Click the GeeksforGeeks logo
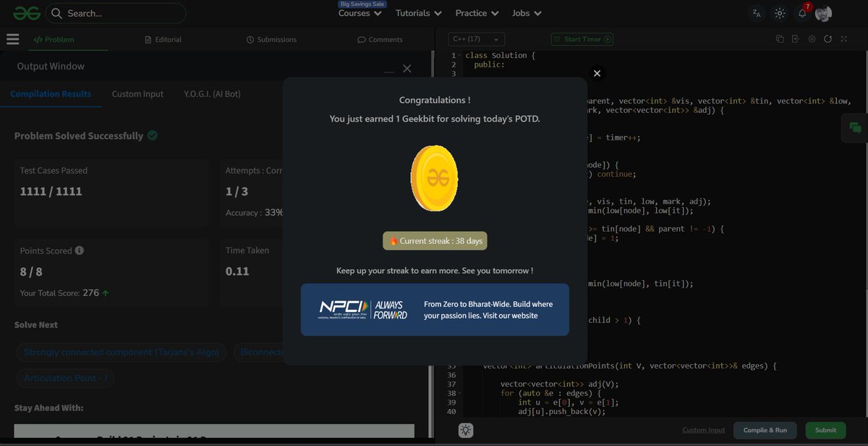Screen dimensions: 868x446 tap(26, 13)
